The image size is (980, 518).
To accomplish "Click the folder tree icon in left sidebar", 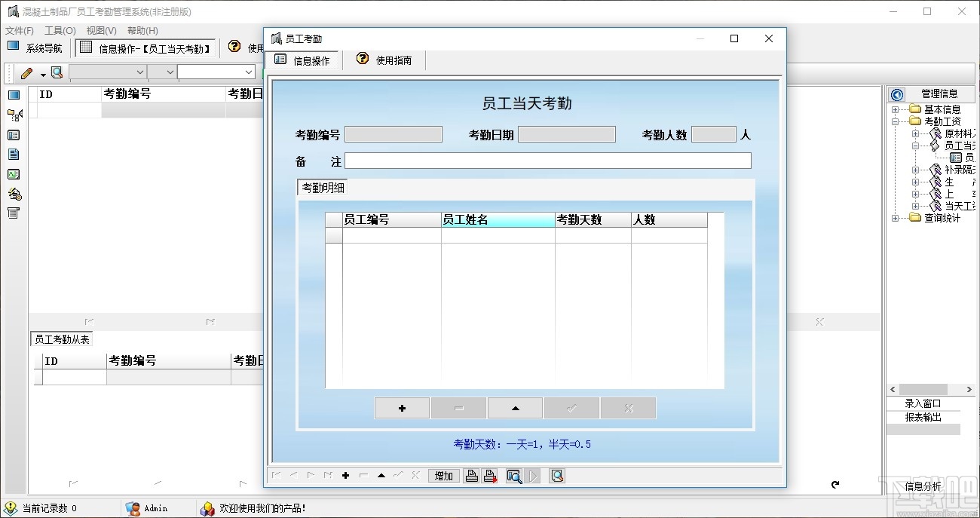I will [x=14, y=115].
